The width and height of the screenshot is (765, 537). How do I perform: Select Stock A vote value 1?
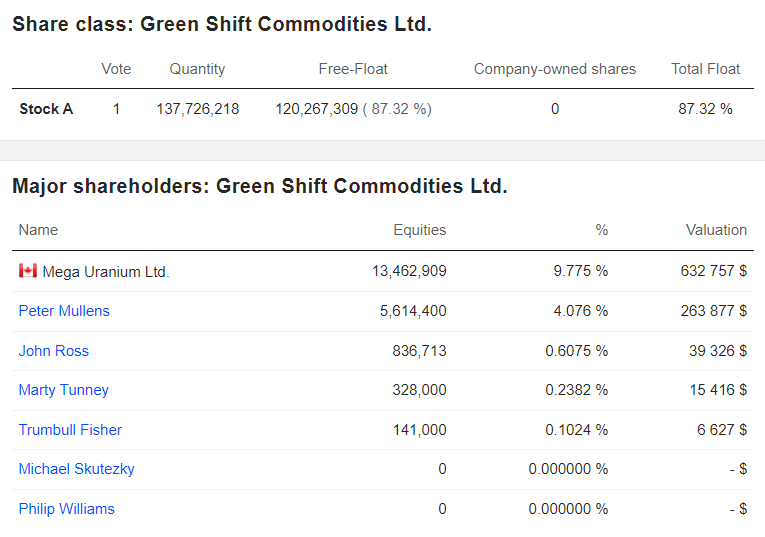point(117,109)
